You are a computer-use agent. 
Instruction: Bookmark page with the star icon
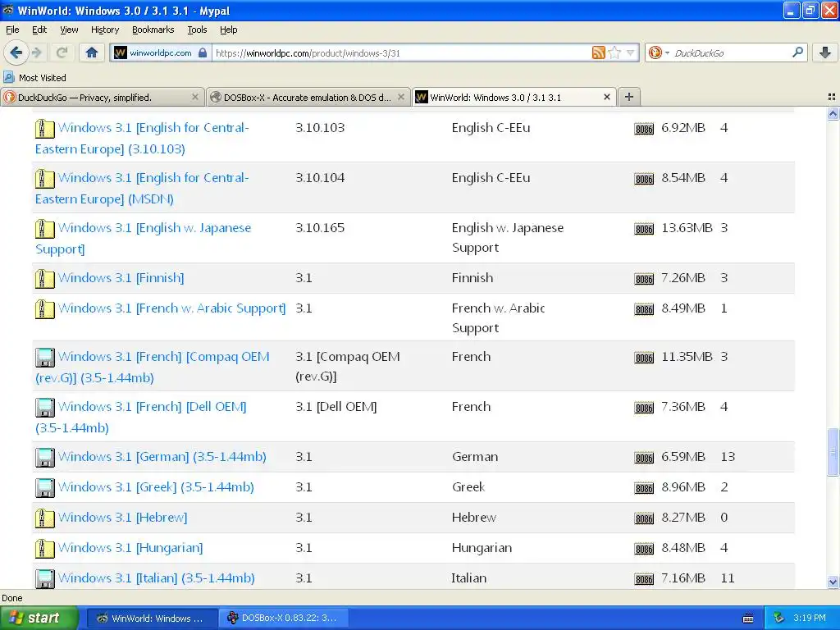615,52
